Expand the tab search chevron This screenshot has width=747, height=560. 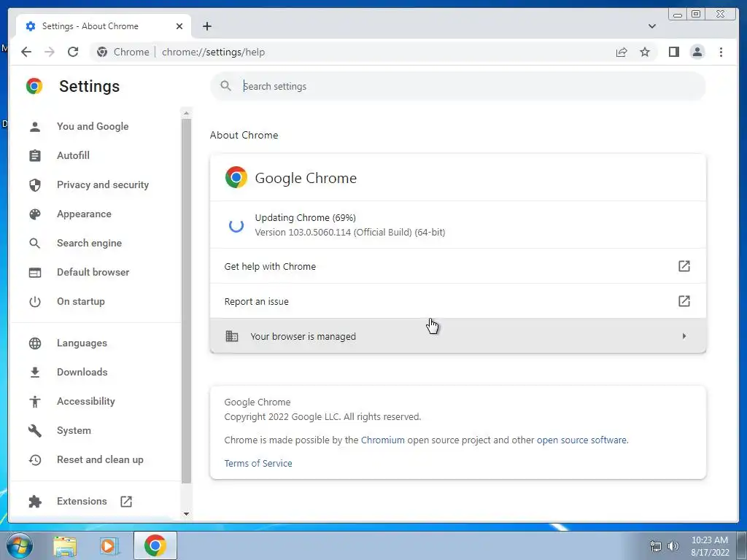[x=651, y=26]
